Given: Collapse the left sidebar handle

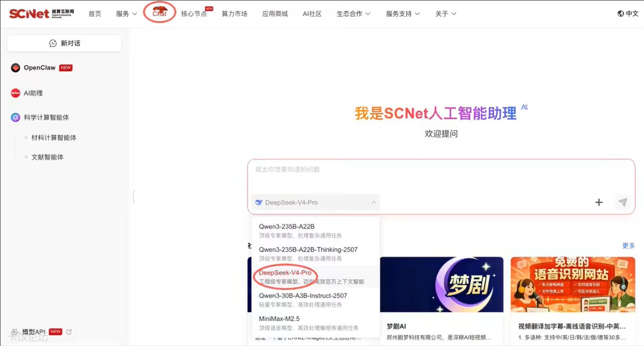Looking at the screenshot, I should (x=134, y=197).
